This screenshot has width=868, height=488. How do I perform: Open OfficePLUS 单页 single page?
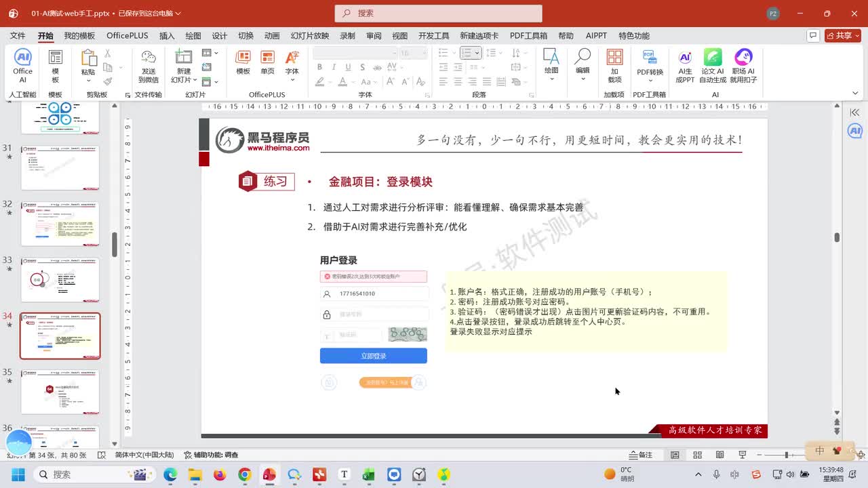pyautogui.click(x=268, y=62)
